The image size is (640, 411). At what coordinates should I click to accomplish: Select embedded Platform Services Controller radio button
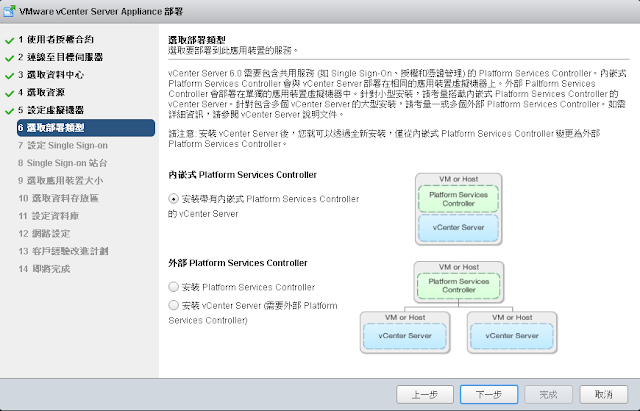click(173, 199)
